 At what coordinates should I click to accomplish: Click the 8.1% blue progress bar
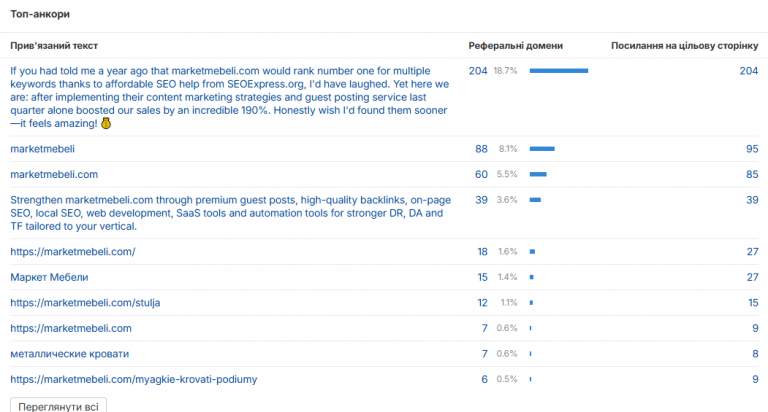coord(542,149)
